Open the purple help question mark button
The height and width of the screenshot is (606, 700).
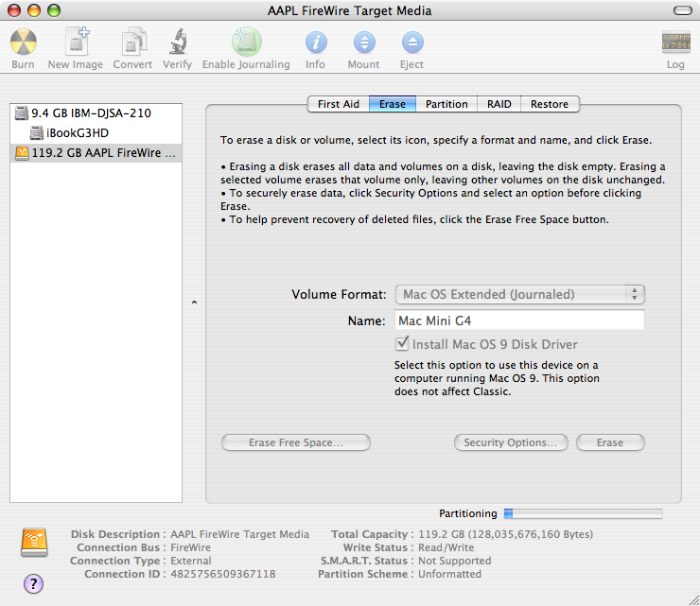tap(33, 583)
